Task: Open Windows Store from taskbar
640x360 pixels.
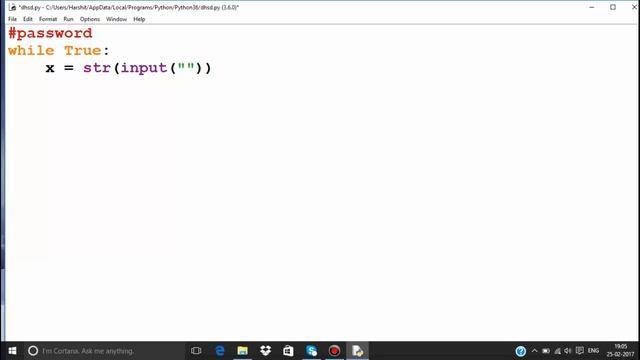Action: [x=288, y=351]
